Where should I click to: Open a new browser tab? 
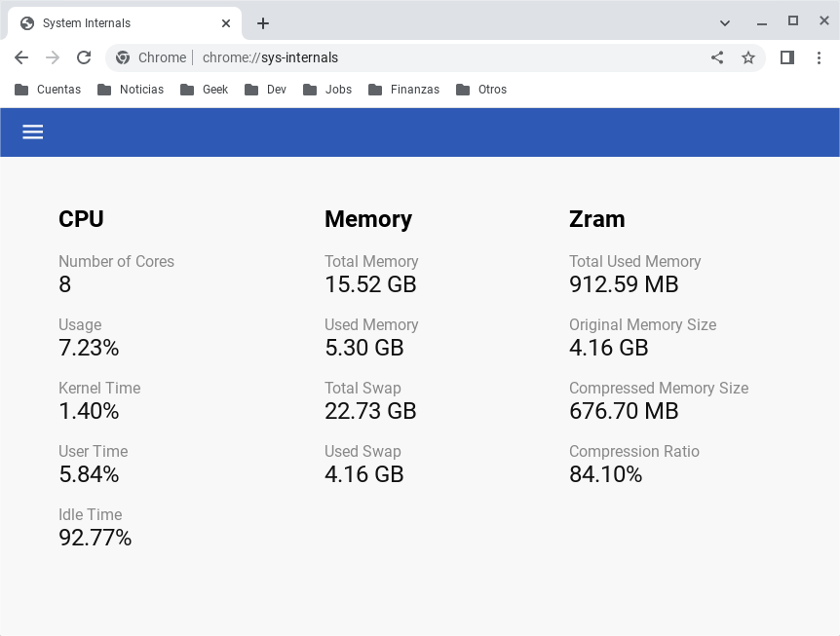pyautogui.click(x=262, y=23)
